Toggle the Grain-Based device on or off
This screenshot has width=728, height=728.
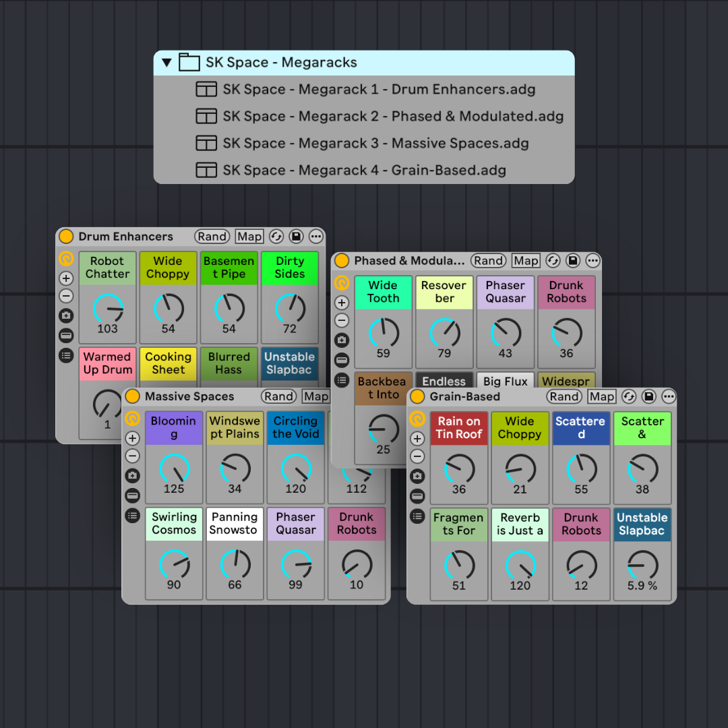coord(416,396)
